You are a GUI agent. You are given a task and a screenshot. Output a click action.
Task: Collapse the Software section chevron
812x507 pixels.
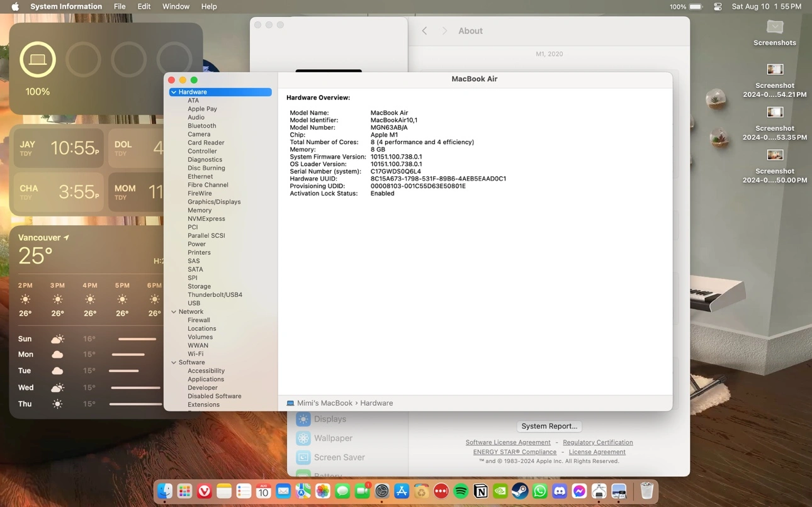click(174, 363)
